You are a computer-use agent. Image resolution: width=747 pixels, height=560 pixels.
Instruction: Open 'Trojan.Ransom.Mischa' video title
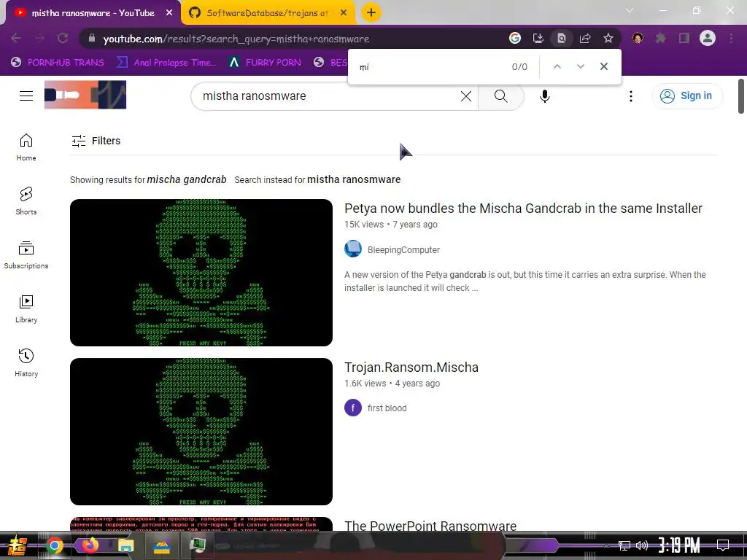click(411, 367)
